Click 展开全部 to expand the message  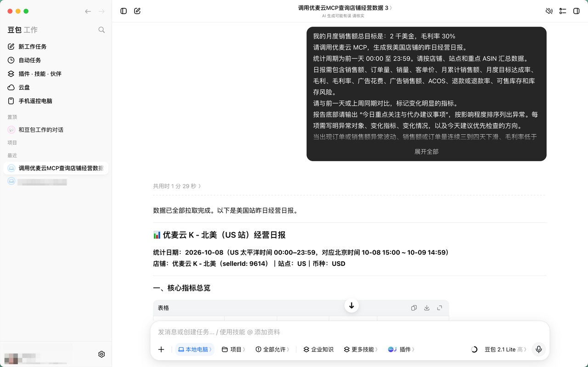point(426,152)
